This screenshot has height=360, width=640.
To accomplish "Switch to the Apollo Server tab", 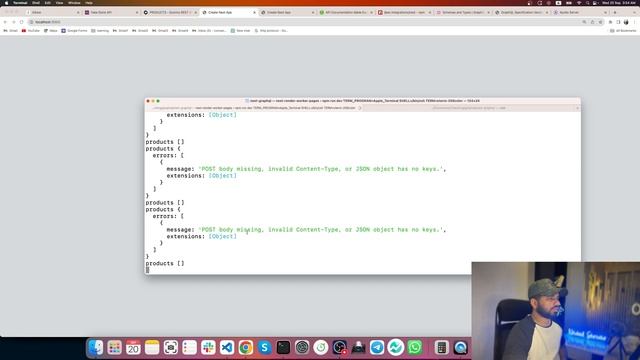I will [x=580, y=13].
